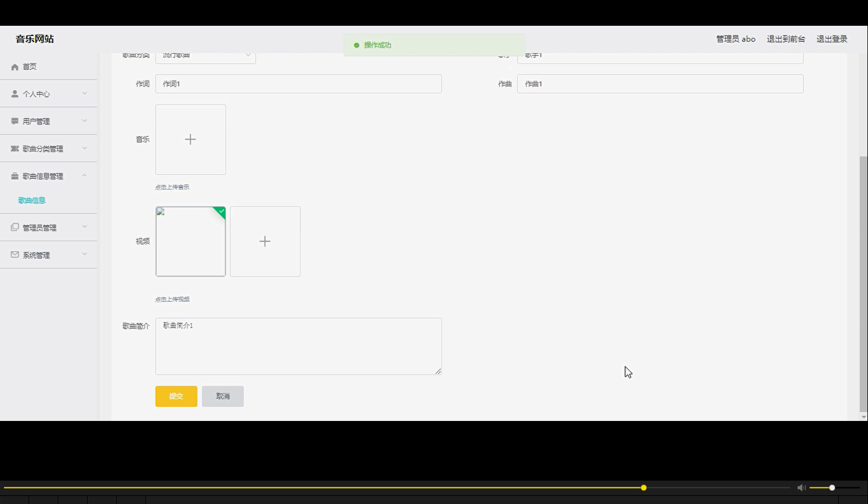Click the plus icon to add another video
This screenshot has width=868, height=504.
[265, 241]
